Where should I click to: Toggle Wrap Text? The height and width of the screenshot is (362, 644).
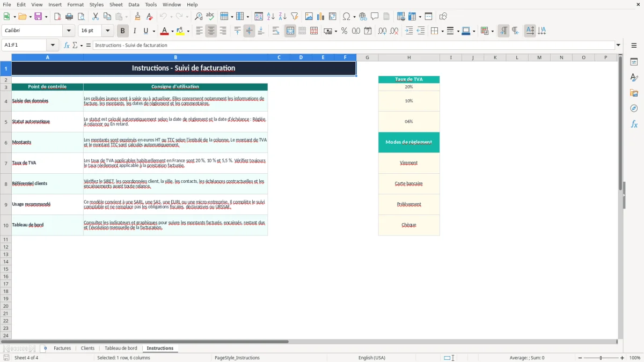click(x=276, y=31)
